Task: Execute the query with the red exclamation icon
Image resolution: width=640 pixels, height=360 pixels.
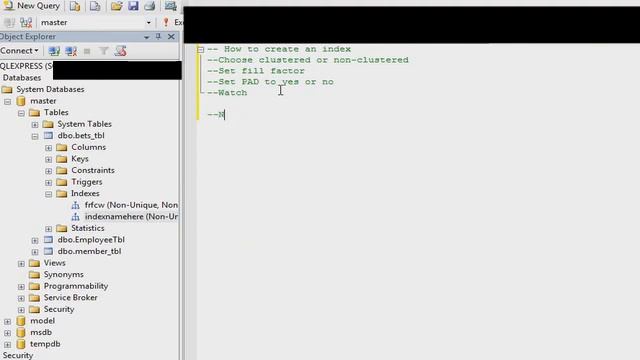Action: pyautogui.click(x=166, y=22)
